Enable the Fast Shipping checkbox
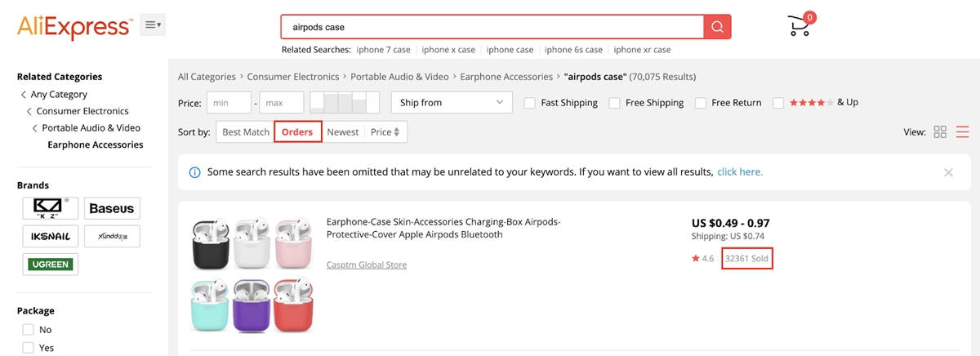The width and height of the screenshot is (980, 356). [x=530, y=103]
